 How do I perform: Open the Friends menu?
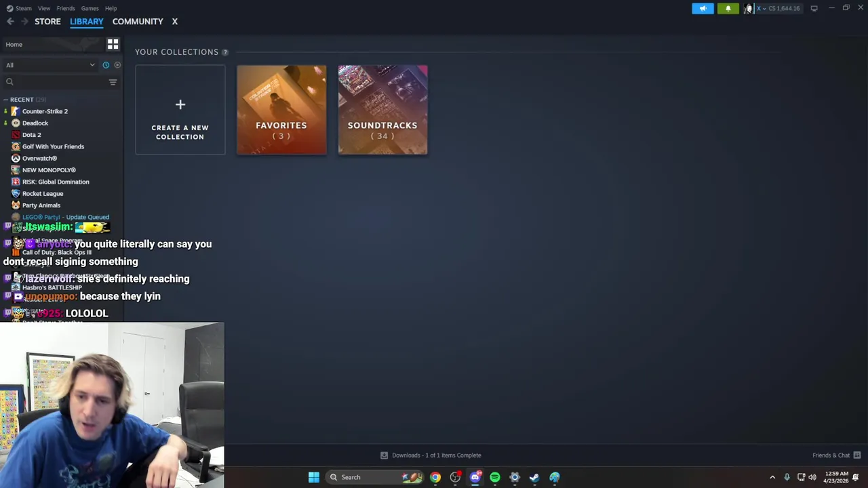point(66,8)
